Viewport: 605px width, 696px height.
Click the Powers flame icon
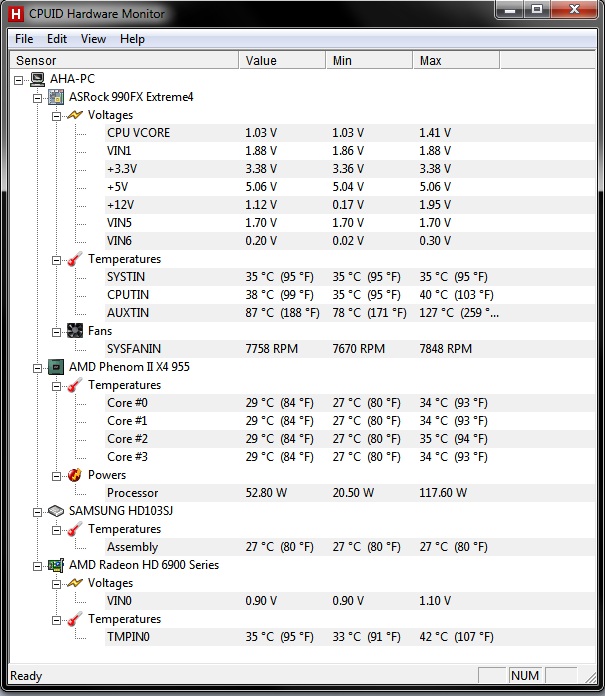point(75,475)
